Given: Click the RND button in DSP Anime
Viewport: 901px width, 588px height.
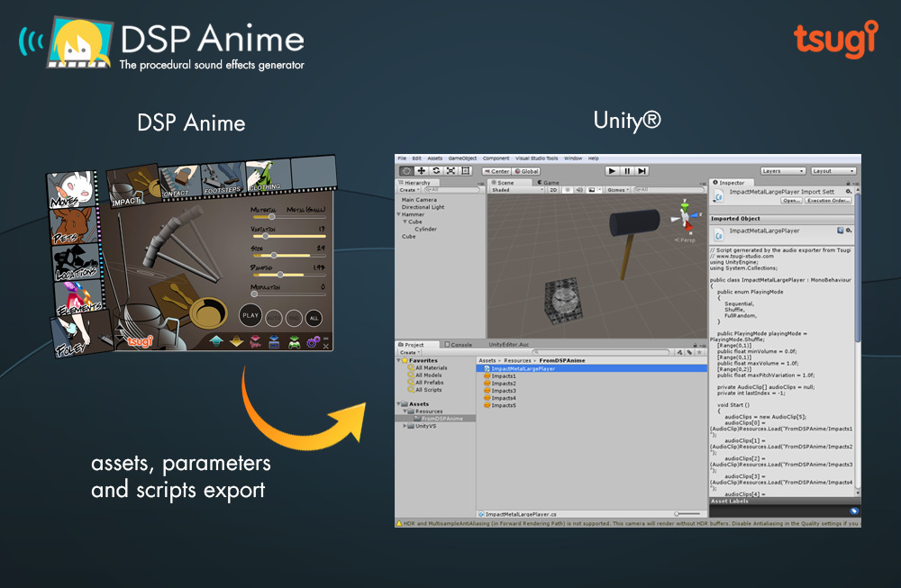Looking at the screenshot, I should (294, 318).
